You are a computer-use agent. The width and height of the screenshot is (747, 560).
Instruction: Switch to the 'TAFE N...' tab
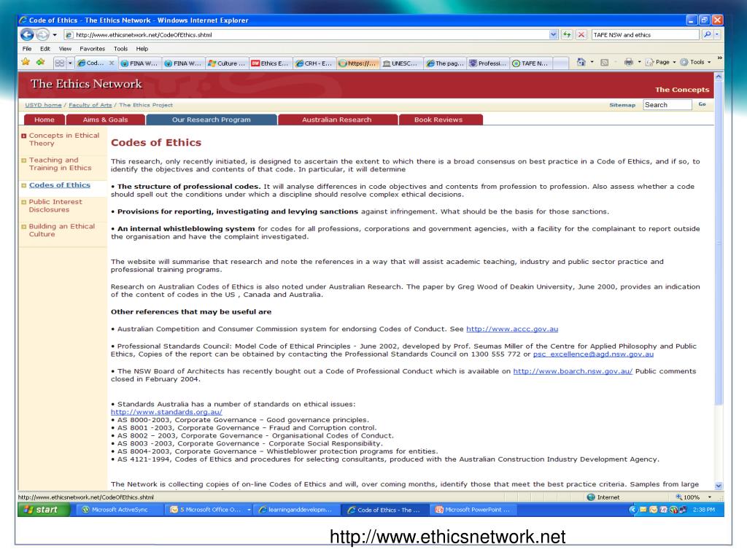click(x=531, y=63)
